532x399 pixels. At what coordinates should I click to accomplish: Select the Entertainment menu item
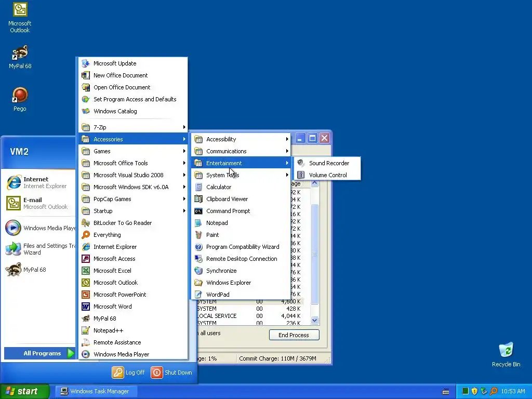coord(241,163)
